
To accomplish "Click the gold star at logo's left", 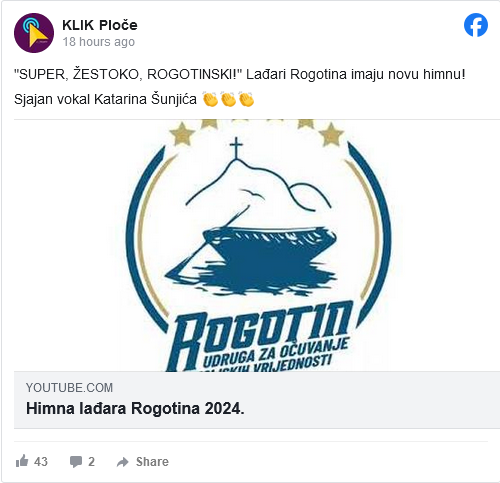I will pos(182,134).
